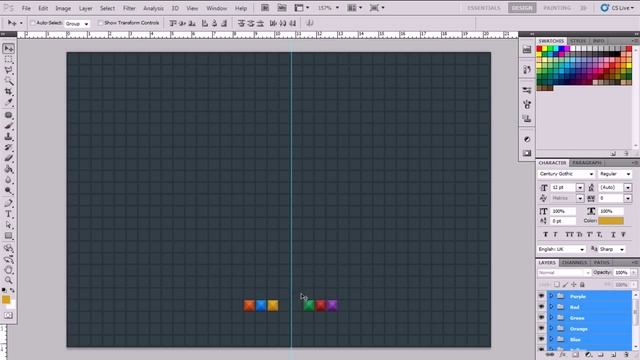This screenshot has width=640, height=360.
Task: Expand the Purple layer group
Action: pos(551,296)
